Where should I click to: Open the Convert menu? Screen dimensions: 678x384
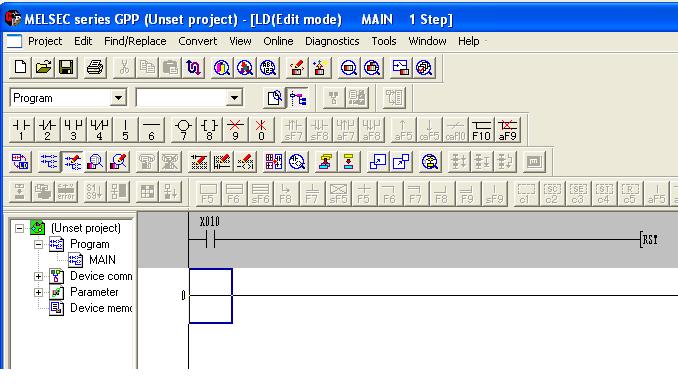[198, 41]
